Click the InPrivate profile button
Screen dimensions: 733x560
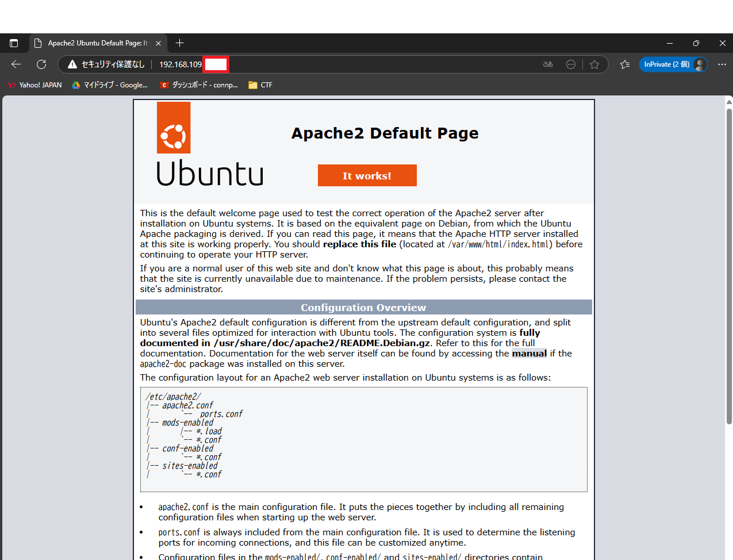pos(673,64)
